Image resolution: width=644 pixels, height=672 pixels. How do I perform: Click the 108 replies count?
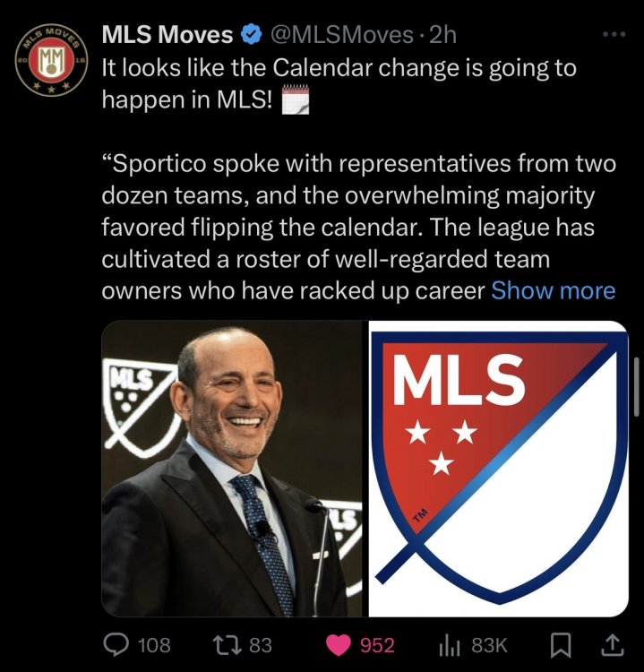point(154,645)
